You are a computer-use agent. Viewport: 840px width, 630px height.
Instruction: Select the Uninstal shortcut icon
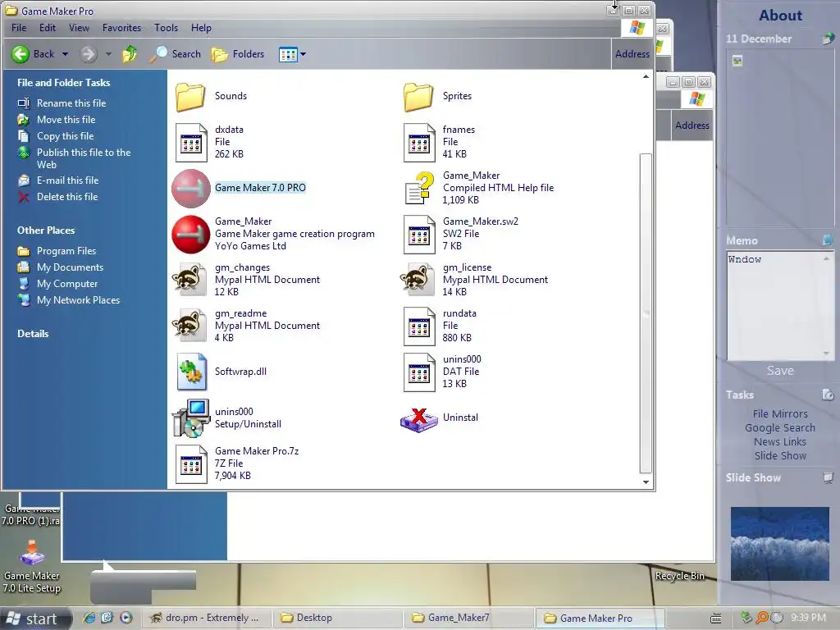tap(419, 420)
